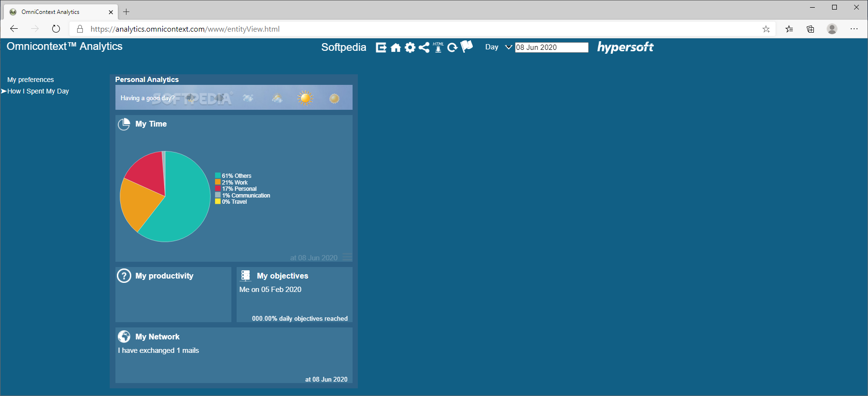Click the My objectives icon
Viewport: 868px width, 396px height.
[246, 275]
